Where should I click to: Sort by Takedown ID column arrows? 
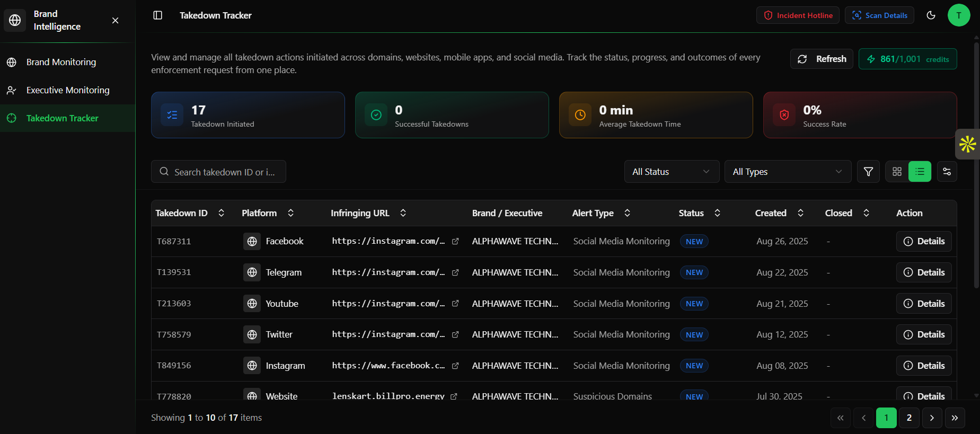pyautogui.click(x=222, y=213)
